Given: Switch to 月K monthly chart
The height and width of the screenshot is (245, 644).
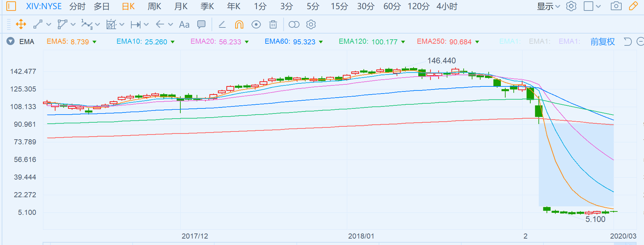Looking at the screenshot, I should [x=181, y=6].
